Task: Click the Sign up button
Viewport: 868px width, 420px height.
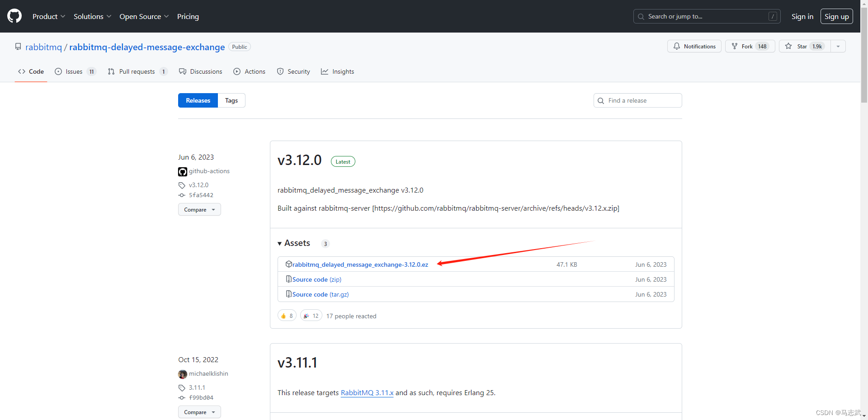Action: (x=836, y=16)
